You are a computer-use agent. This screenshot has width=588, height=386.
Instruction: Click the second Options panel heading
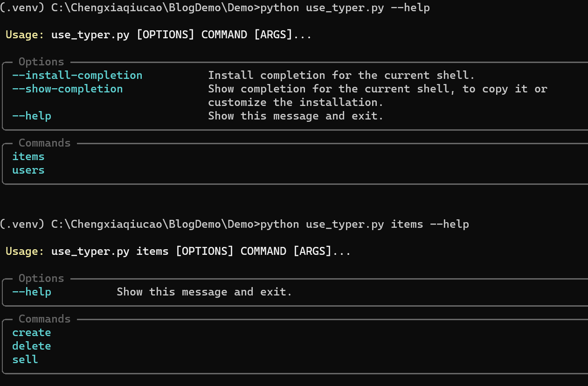click(42, 278)
